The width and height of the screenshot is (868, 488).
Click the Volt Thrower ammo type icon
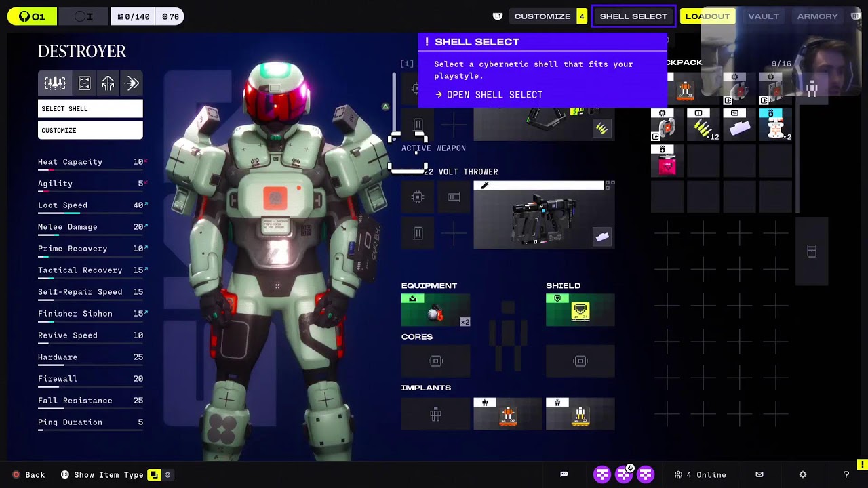click(602, 237)
